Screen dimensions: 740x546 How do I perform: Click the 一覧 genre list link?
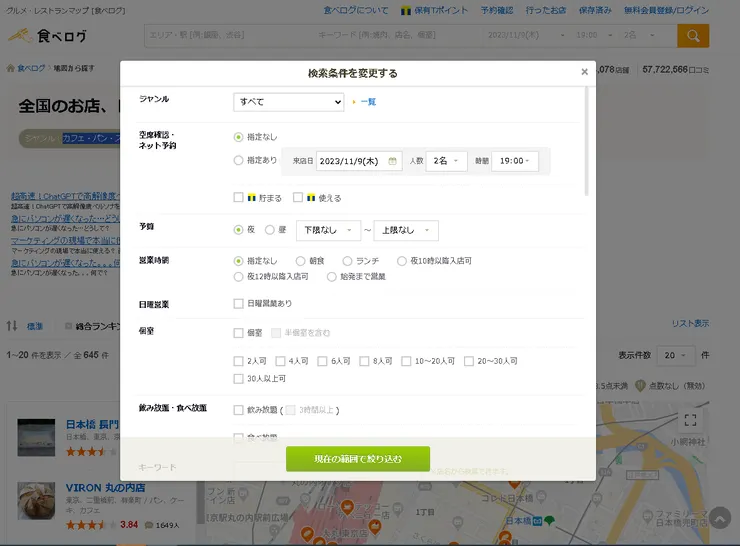point(368,102)
